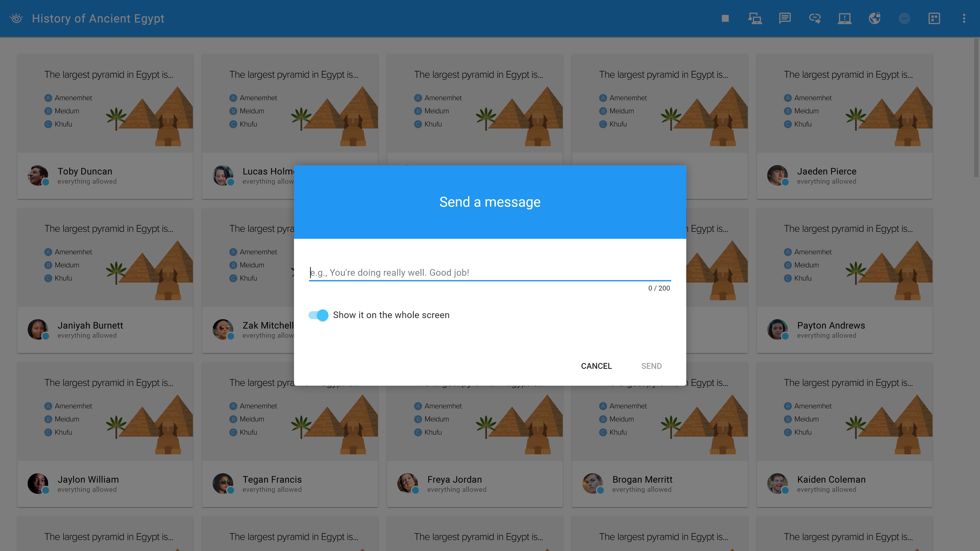Open the three-dot more options menu
Image resolution: width=980 pixels, height=551 pixels.
pos(964,18)
